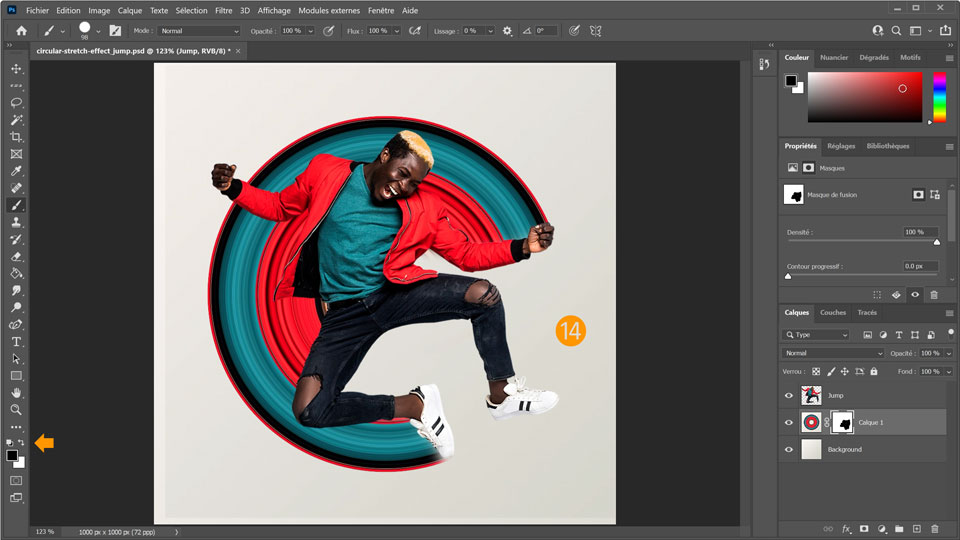The height and width of the screenshot is (540, 960).
Task: Select the Move tool
Action: (x=16, y=68)
